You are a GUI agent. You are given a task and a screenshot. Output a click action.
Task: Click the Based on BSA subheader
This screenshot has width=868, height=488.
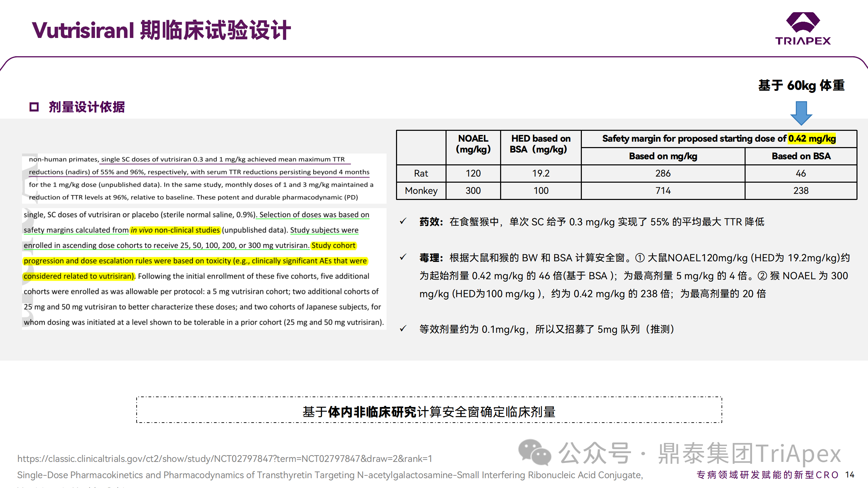click(x=801, y=156)
